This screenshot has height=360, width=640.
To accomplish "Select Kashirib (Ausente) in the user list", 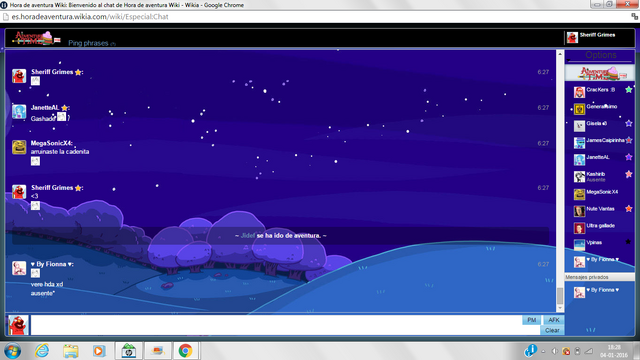I will pyautogui.click(x=596, y=176).
